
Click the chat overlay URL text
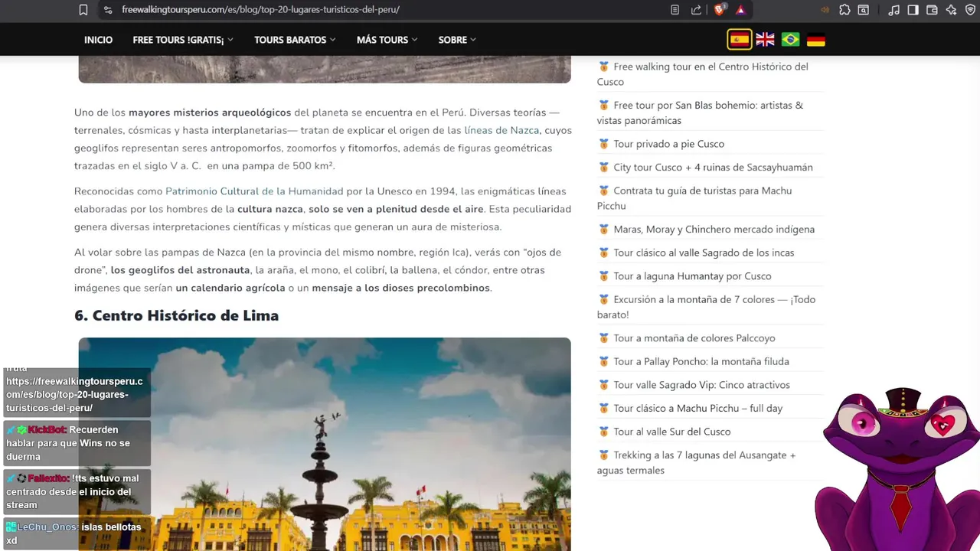(75, 394)
